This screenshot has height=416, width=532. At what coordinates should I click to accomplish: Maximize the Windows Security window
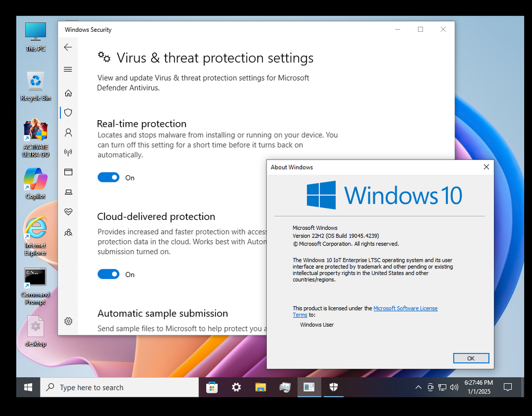point(420,30)
